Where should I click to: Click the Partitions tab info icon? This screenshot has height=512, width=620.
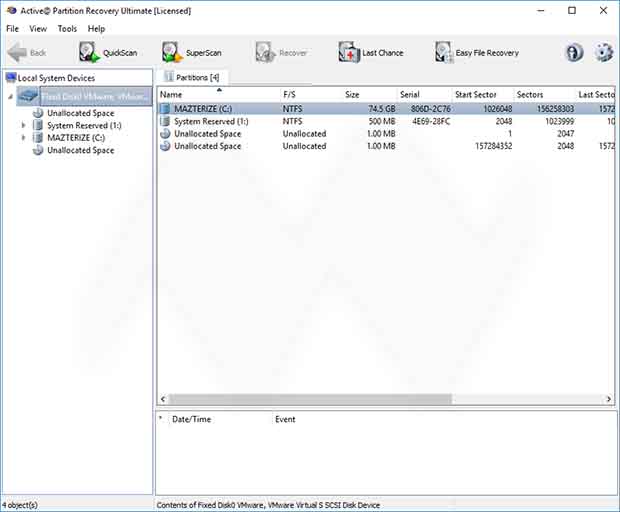pyautogui.click(x=169, y=77)
